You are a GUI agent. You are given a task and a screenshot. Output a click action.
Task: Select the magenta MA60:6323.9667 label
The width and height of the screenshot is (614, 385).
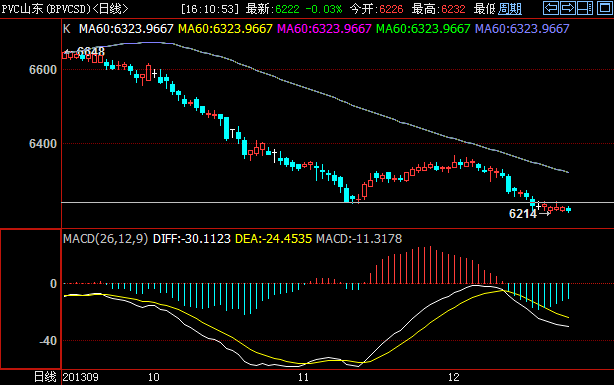coord(324,29)
